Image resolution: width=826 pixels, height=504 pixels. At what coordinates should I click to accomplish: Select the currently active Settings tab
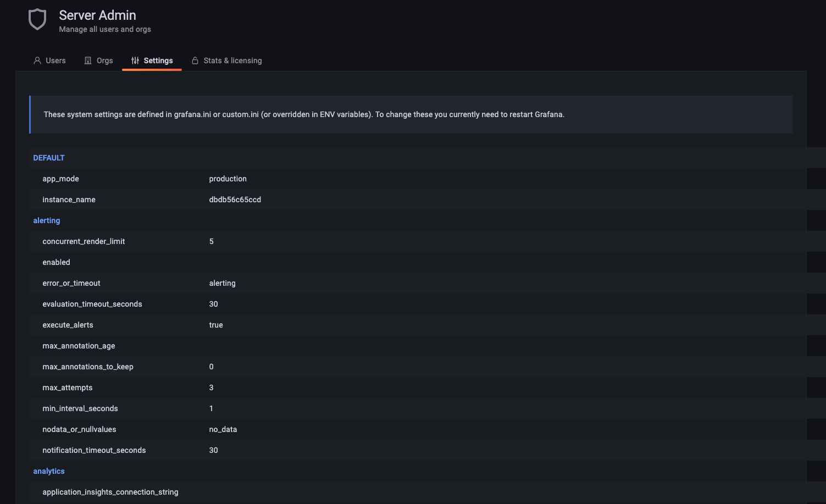click(158, 60)
